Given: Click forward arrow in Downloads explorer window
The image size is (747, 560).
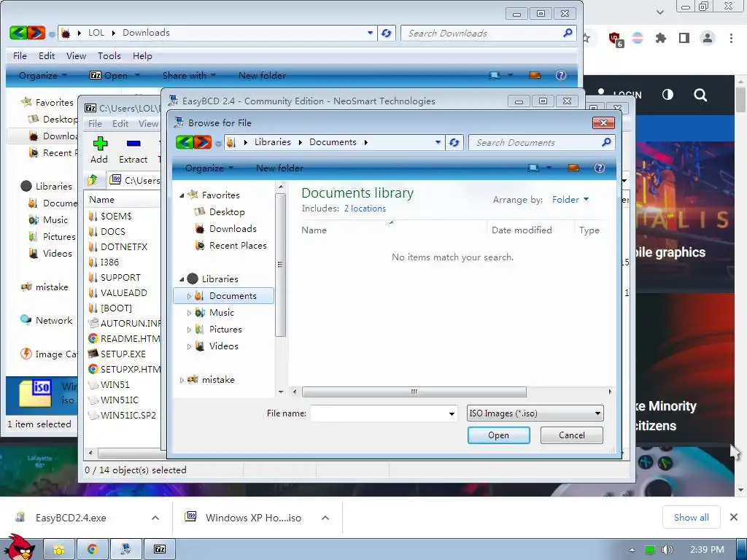Looking at the screenshot, I should click(36, 32).
